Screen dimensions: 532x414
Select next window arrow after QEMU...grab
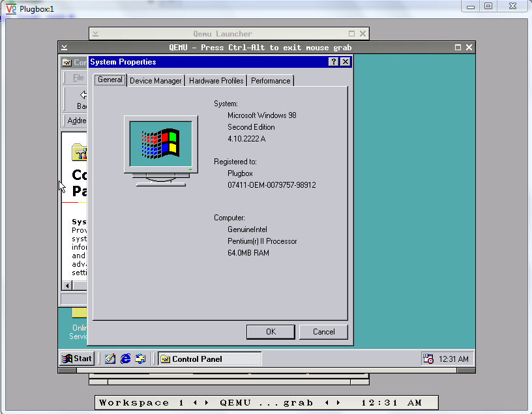pos(338,403)
